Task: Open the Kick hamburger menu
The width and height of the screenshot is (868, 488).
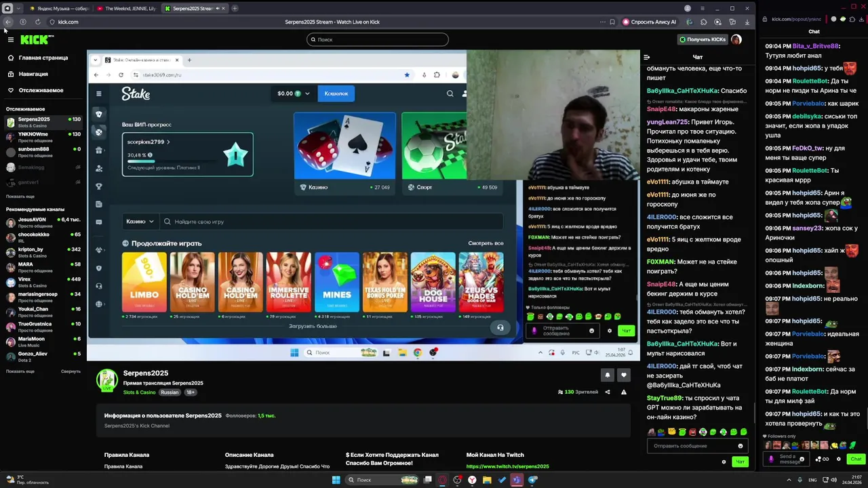Action: pyautogui.click(x=11, y=39)
